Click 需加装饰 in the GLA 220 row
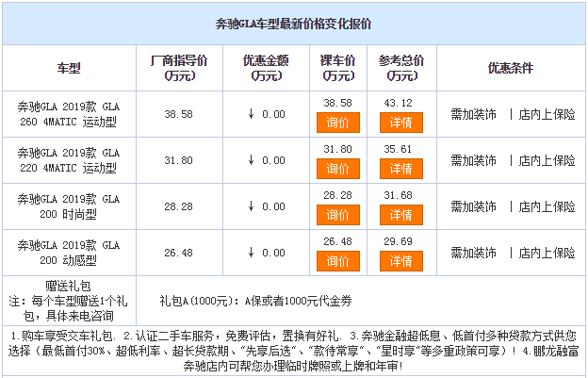Image resolution: width=588 pixels, height=378 pixels. 473,160
